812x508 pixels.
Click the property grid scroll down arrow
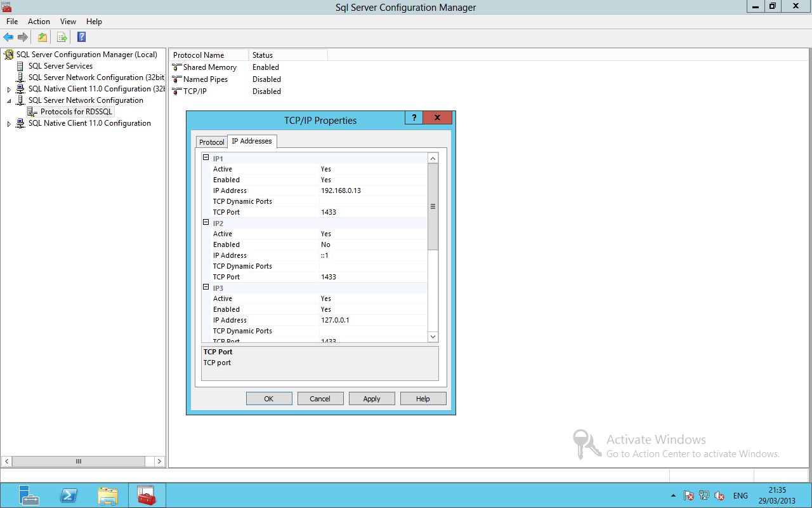pyautogui.click(x=433, y=337)
